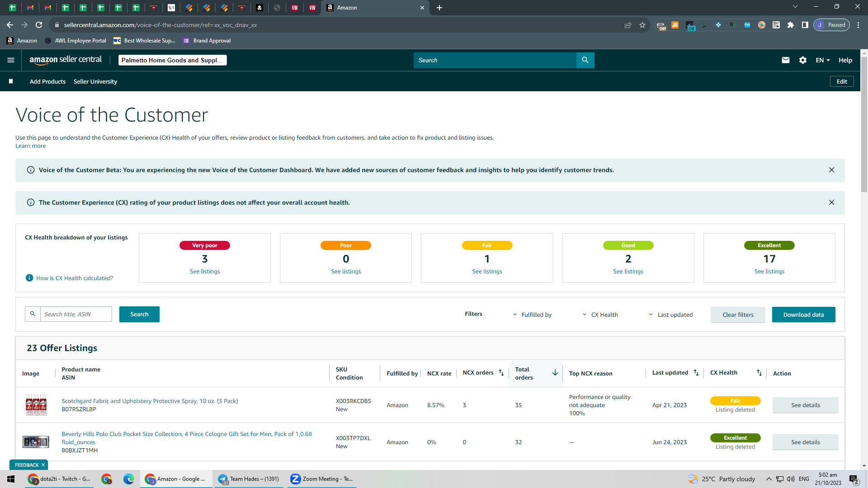Open the Help menu
The height and width of the screenshot is (488, 868).
(x=845, y=60)
